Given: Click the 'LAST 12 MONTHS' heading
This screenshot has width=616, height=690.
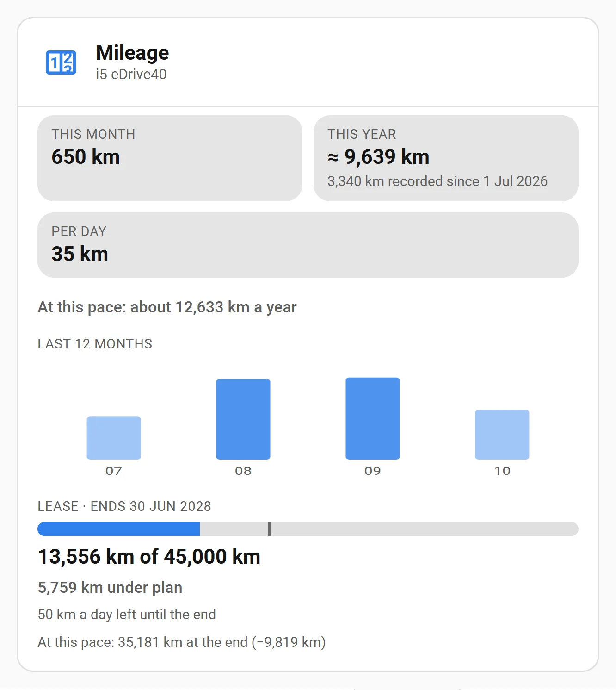Looking at the screenshot, I should click(95, 344).
